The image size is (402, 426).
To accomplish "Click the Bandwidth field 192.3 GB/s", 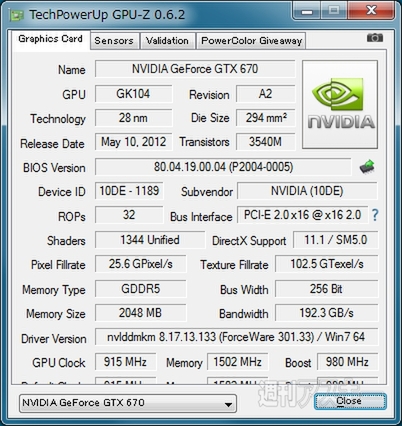I will click(327, 313).
